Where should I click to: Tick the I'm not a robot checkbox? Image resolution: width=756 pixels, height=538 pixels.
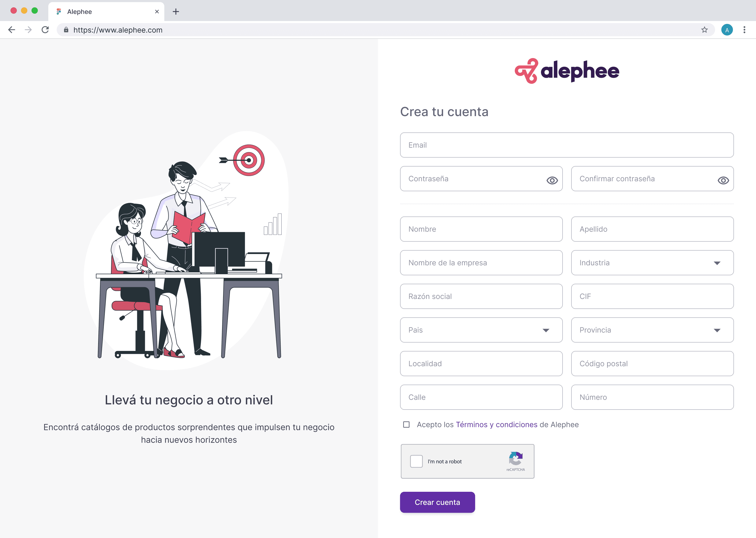[x=416, y=461]
